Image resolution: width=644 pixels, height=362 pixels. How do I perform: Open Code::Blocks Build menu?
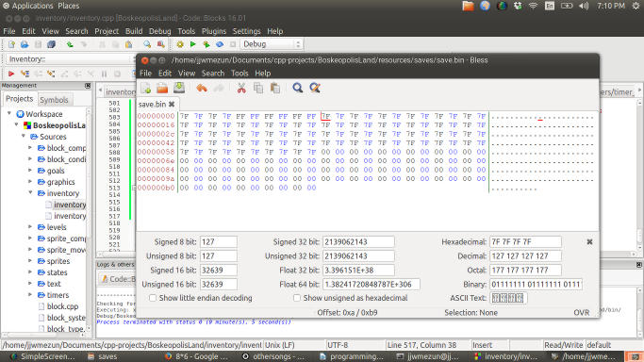pyautogui.click(x=134, y=31)
